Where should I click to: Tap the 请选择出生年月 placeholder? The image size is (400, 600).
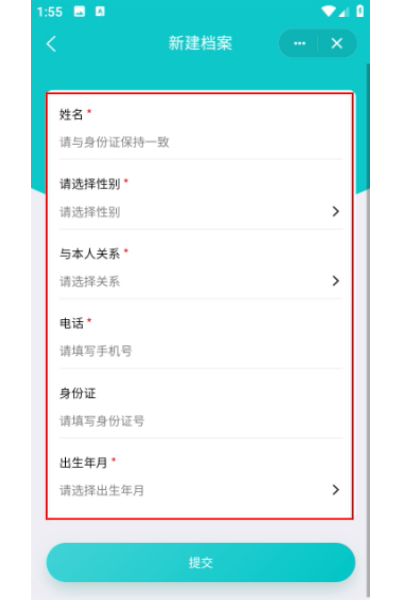[102, 490]
